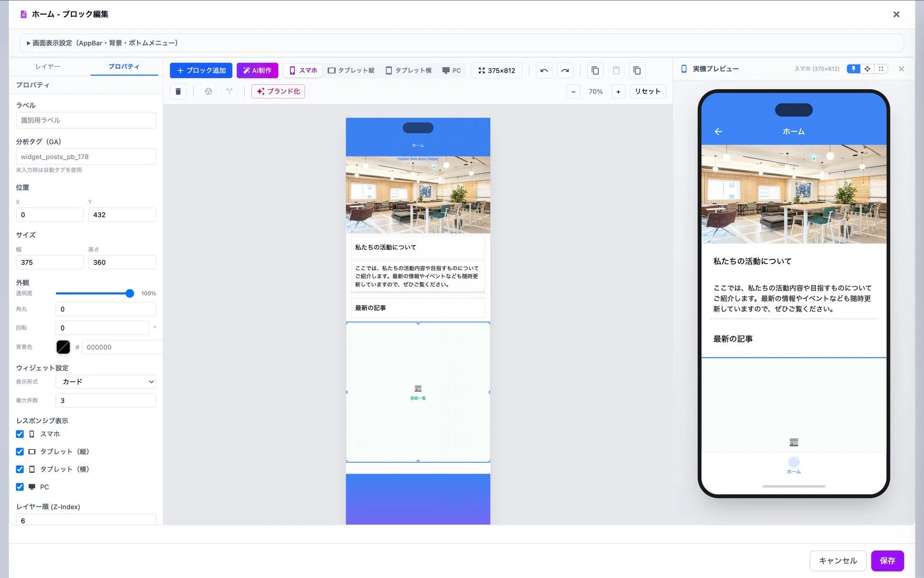Click the greyed-out grouping circle icon

click(208, 92)
